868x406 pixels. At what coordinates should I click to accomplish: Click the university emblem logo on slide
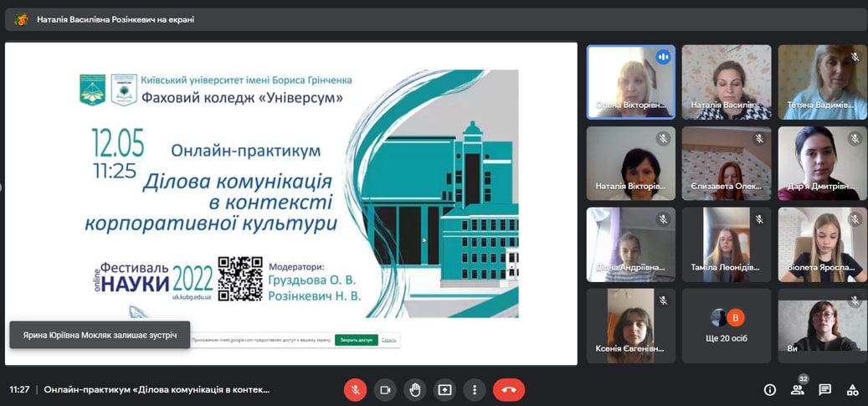click(x=92, y=90)
